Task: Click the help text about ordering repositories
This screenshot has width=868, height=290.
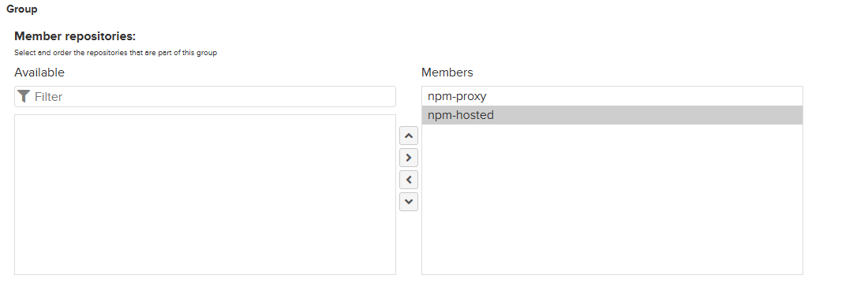Action: [x=116, y=53]
